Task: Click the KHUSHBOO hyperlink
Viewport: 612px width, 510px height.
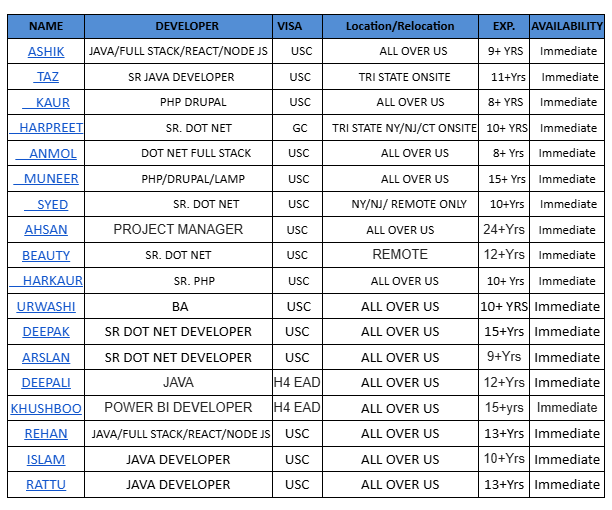Action: point(46,408)
